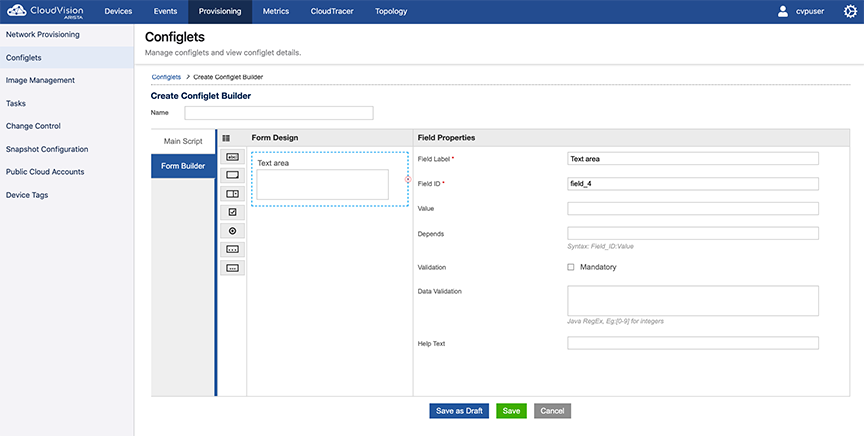Add a checkbox field from toolbox

coord(233,212)
